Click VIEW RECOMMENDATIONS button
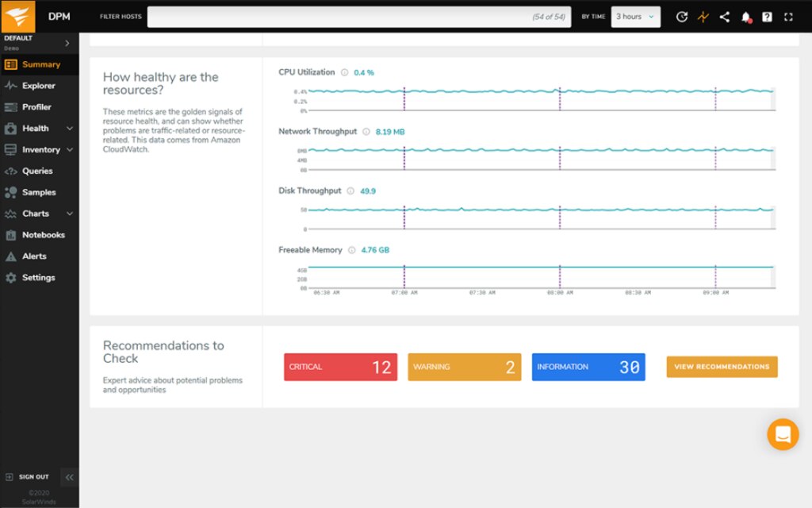This screenshot has width=812, height=508. [721, 367]
